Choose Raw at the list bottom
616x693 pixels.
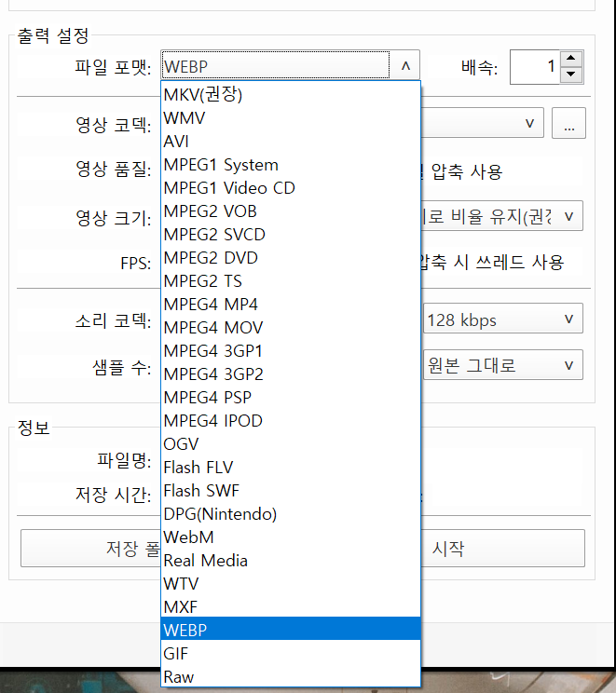[x=291, y=676]
